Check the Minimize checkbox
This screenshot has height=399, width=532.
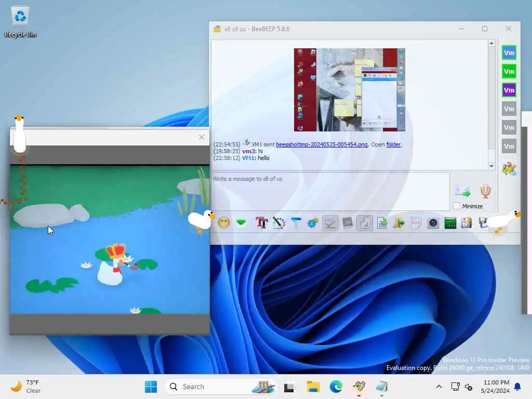pyautogui.click(x=457, y=206)
